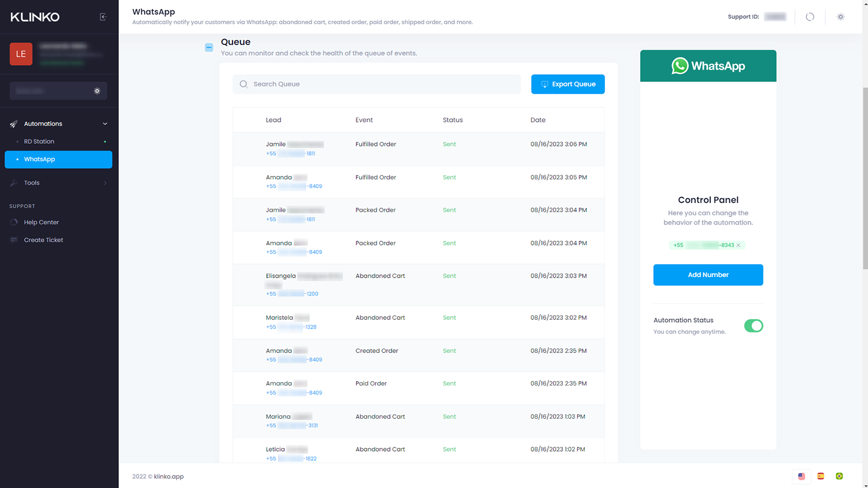Click the Export Queue button
Image resolution: width=868 pixels, height=488 pixels.
(x=567, y=84)
